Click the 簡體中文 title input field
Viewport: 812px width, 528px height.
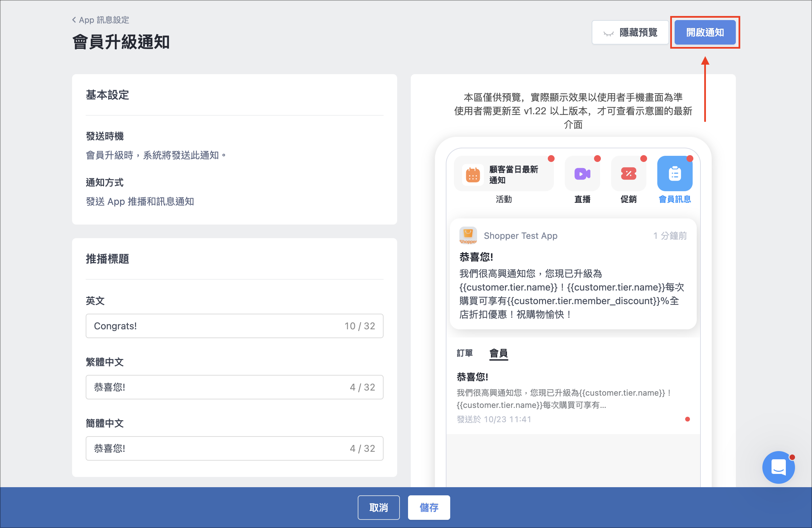(x=234, y=448)
